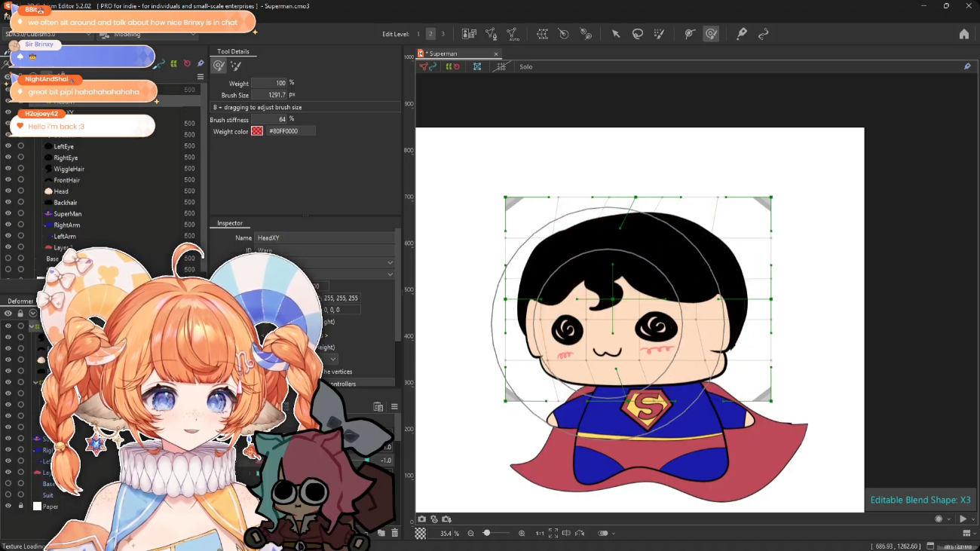This screenshot has width=980, height=551.
Task: Open the Rotation Deformer creation tool
Action: pos(586,34)
